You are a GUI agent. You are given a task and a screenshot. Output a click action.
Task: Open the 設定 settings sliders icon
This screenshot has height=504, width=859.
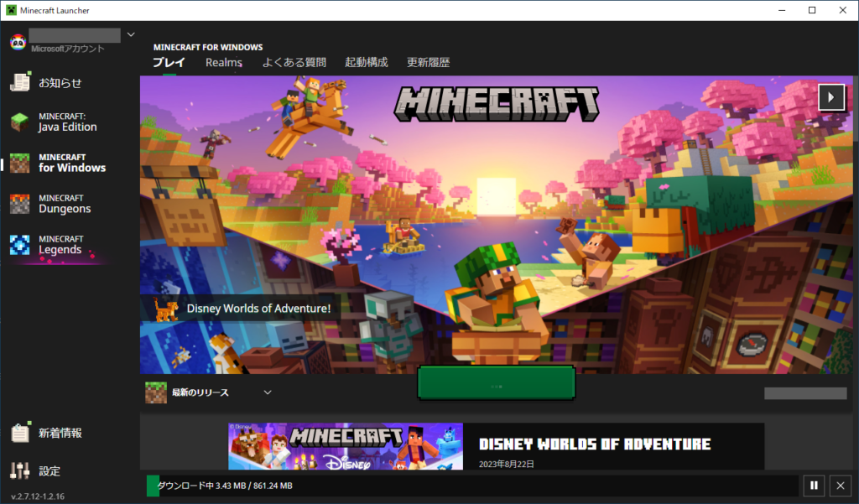point(20,470)
